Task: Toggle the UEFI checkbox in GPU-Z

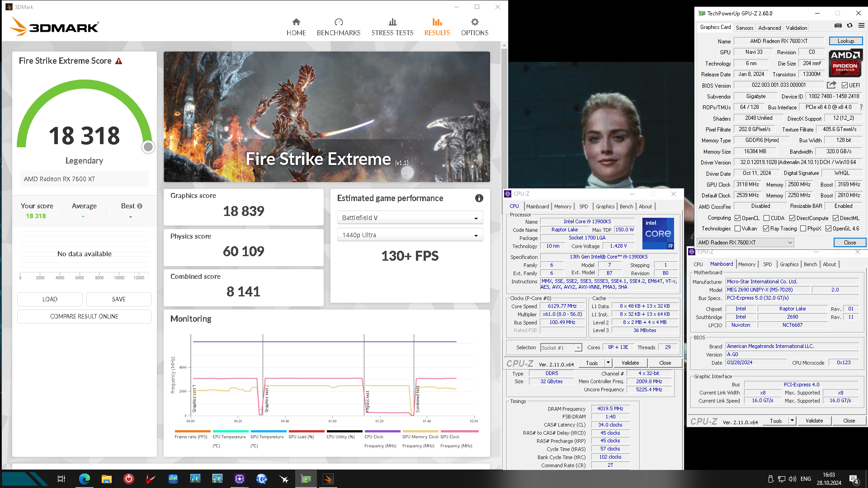Action: coord(844,85)
